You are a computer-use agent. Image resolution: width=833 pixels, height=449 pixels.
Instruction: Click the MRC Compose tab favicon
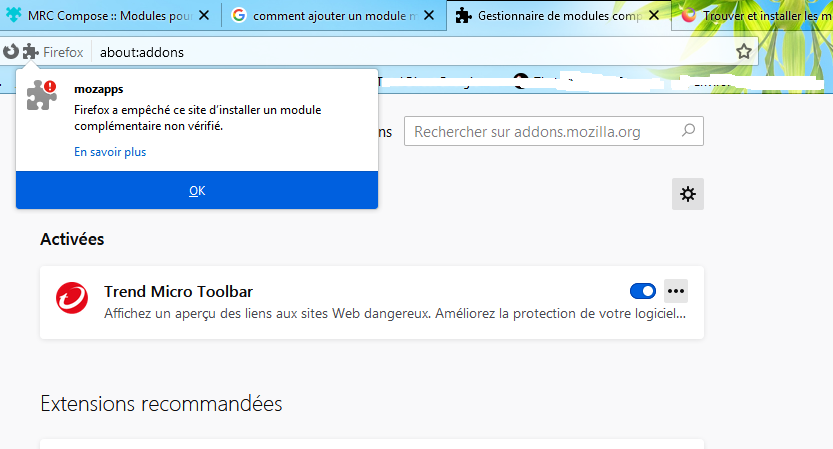tap(14, 15)
